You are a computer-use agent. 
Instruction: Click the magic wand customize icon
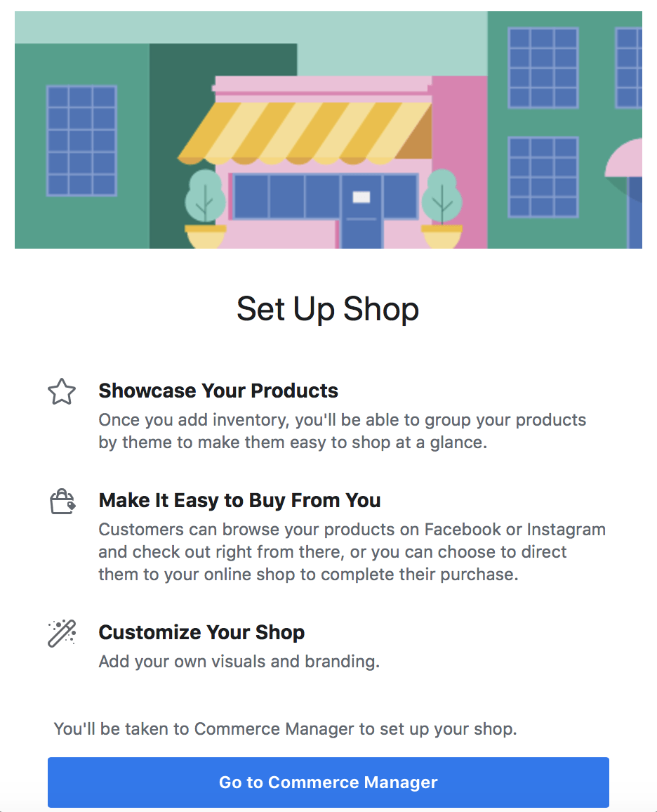pos(62,633)
